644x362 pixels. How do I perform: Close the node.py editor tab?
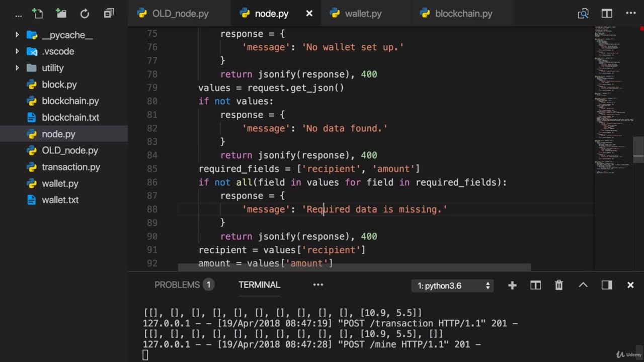point(309,14)
